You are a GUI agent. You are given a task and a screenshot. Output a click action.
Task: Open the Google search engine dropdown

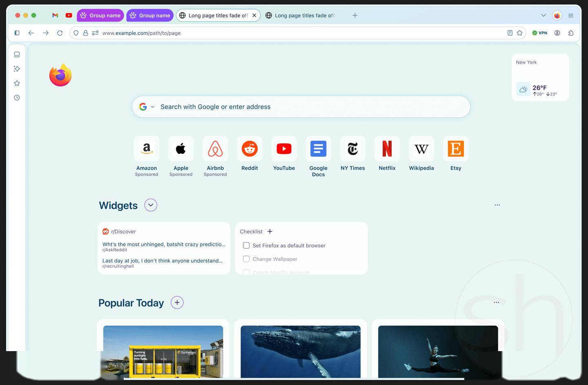point(147,107)
